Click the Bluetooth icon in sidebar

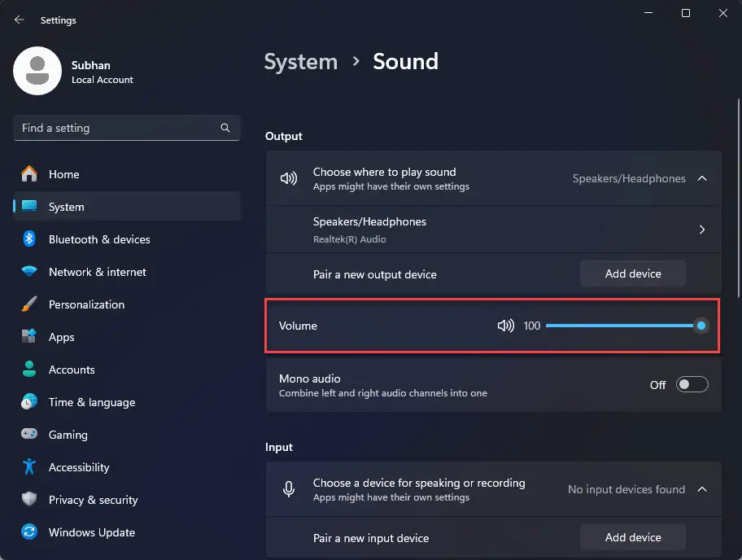click(29, 239)
